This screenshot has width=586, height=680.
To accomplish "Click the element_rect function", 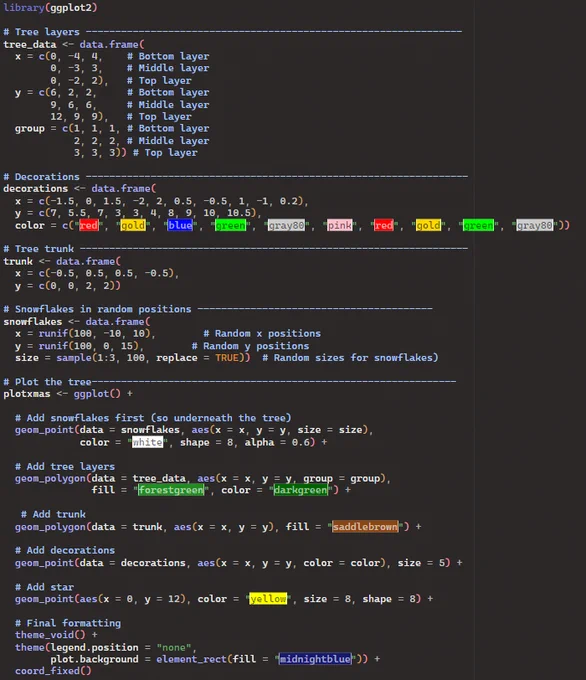I will 191,659.
